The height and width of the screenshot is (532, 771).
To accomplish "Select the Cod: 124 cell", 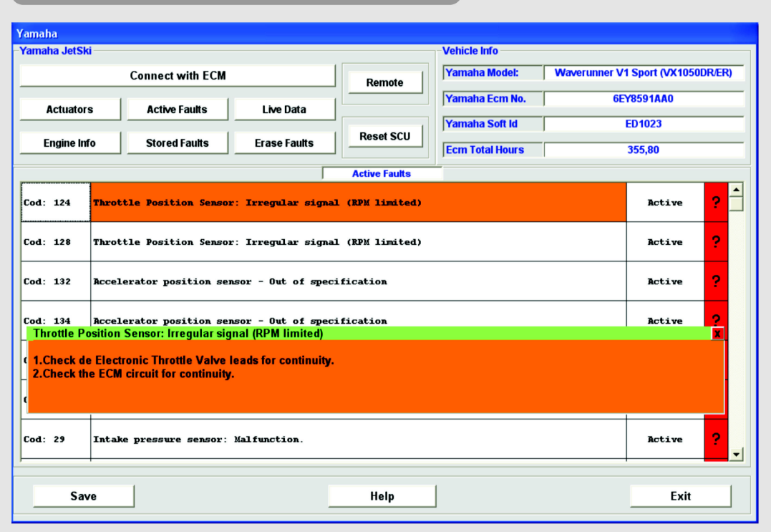I will pyautogui.click(x=56, y=202).
